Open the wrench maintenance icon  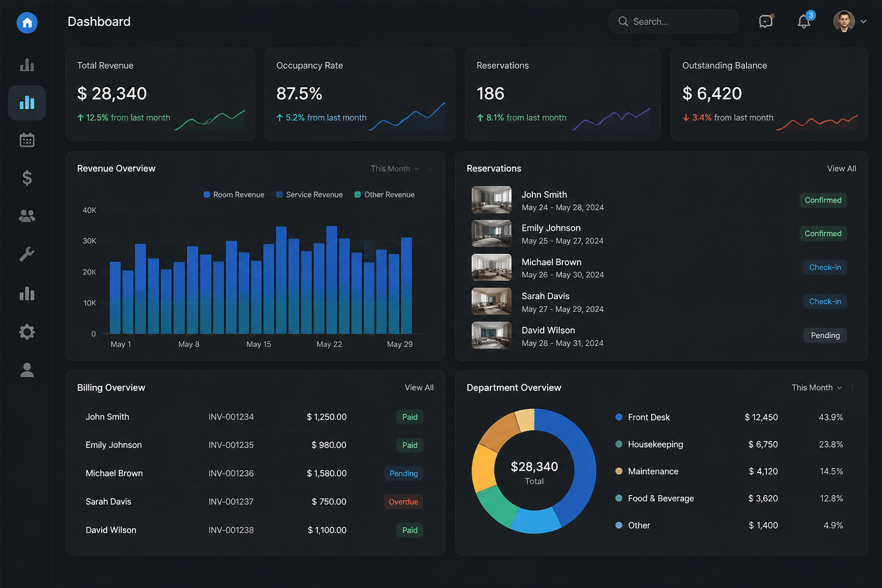(27, 254)
